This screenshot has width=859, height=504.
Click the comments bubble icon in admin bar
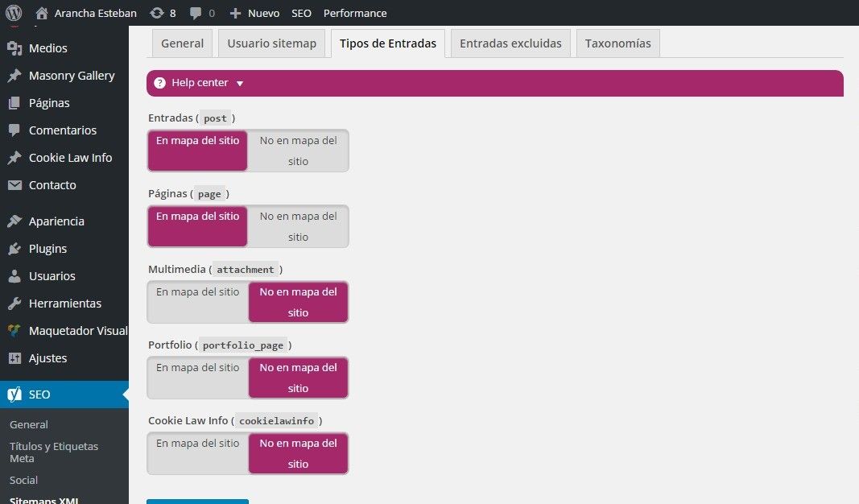[196, 13]
